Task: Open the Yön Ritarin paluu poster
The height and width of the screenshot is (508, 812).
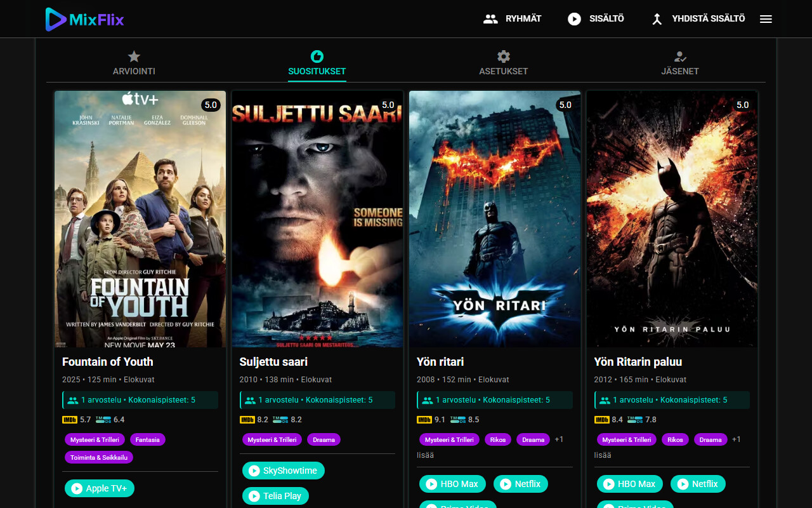Action: (x=672, y=219)
